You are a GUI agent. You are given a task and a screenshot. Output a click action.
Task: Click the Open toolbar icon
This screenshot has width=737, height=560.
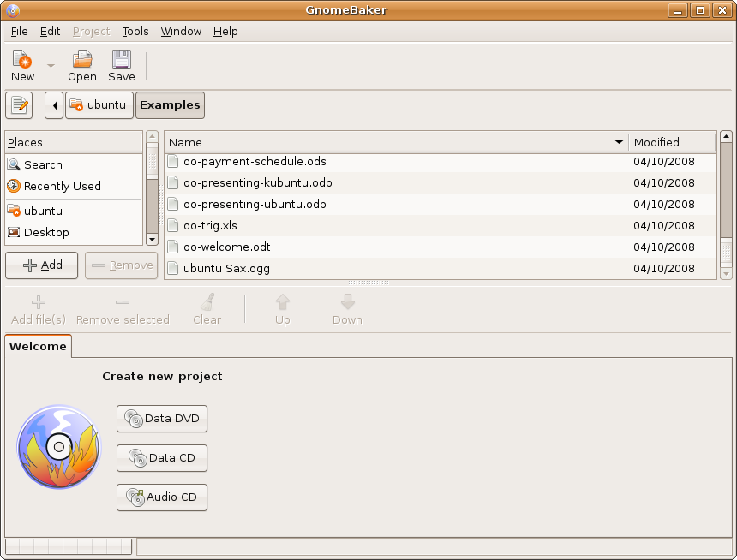coord(82,65)
